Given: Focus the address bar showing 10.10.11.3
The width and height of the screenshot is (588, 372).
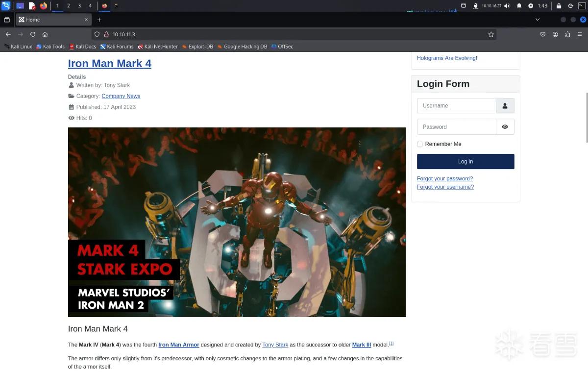Looking at the screenshot, I should click(x=294, y=34).
